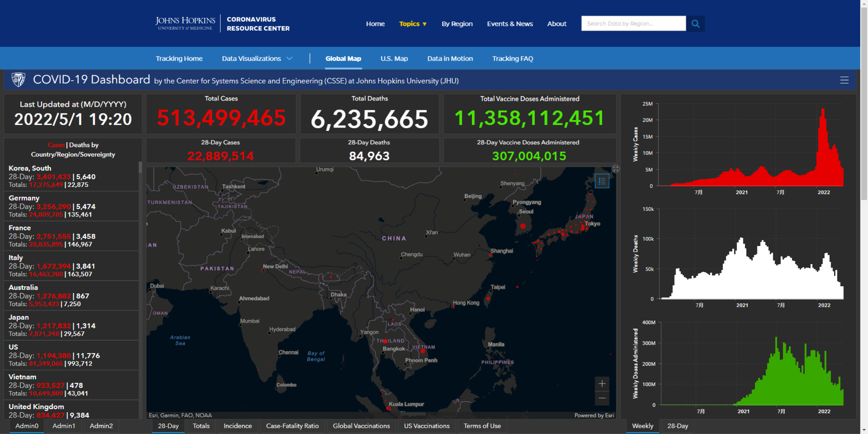Click 28-Day Cases value 22,889,514
The height and width of the screenshot is (434, 868).
click(221, 156)
